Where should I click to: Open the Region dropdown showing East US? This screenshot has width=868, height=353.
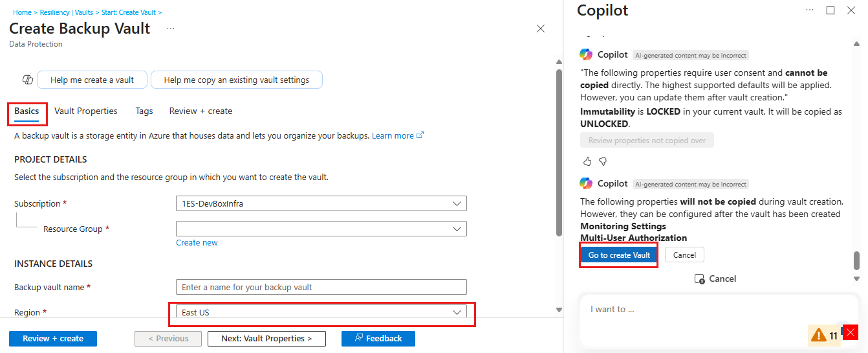tap(321, 312)
